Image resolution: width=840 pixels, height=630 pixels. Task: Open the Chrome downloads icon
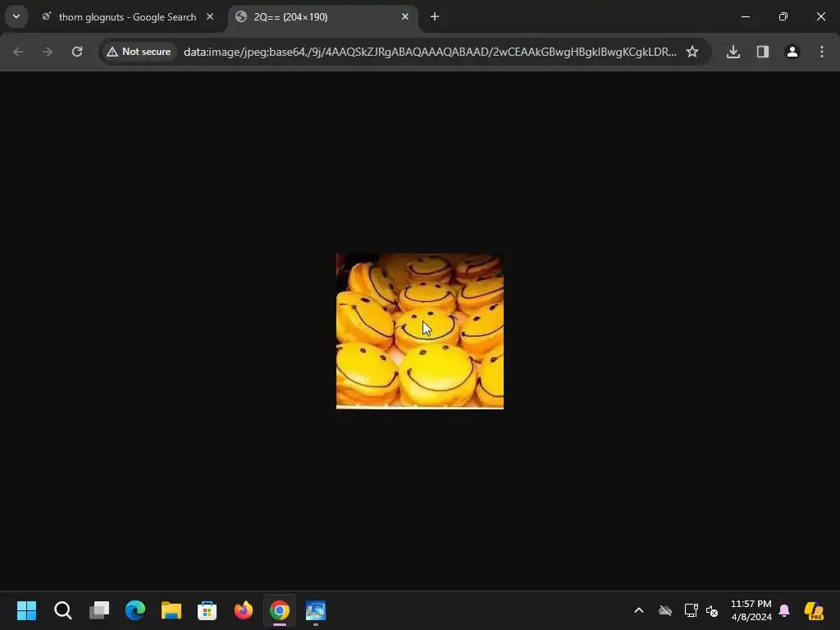pyautogui.click(x=733, y=52)
